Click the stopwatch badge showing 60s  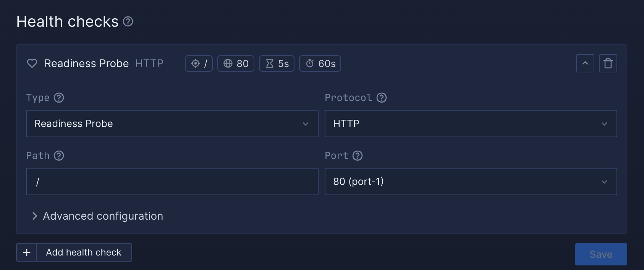pos(320,63)
